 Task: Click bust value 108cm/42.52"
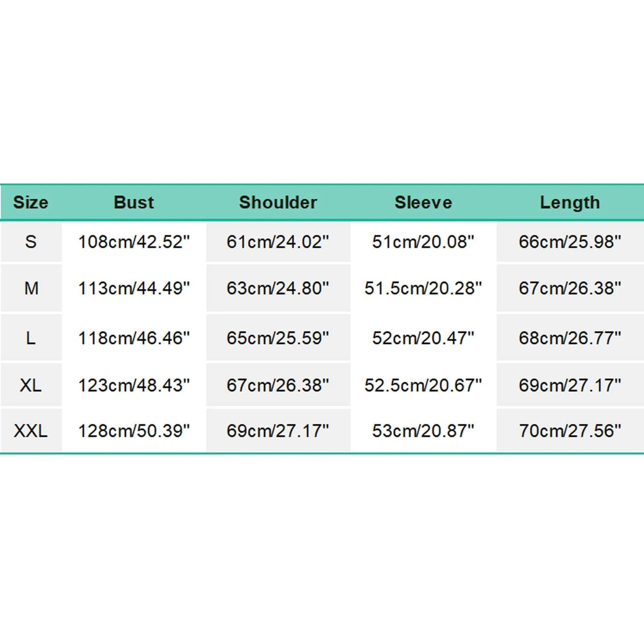134,242
